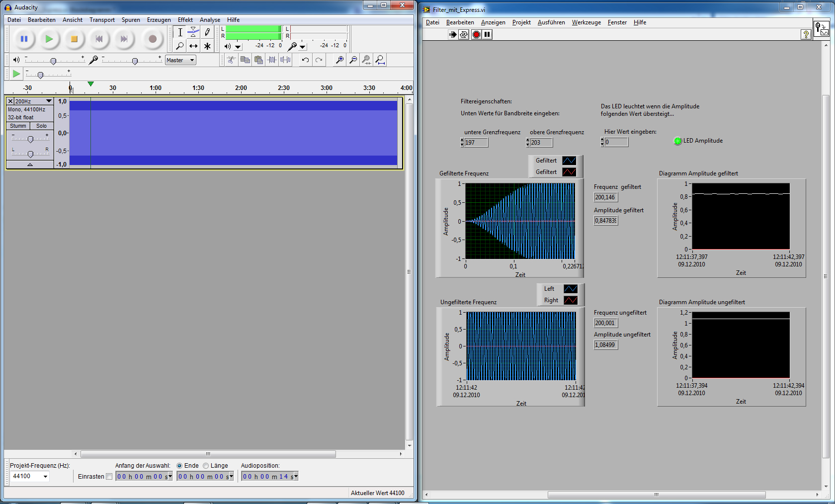Image resolution: width=835 pixels, height=504 pixels.
Task: Select the Multi-tool asterisk mode
Action: point(207,46)
